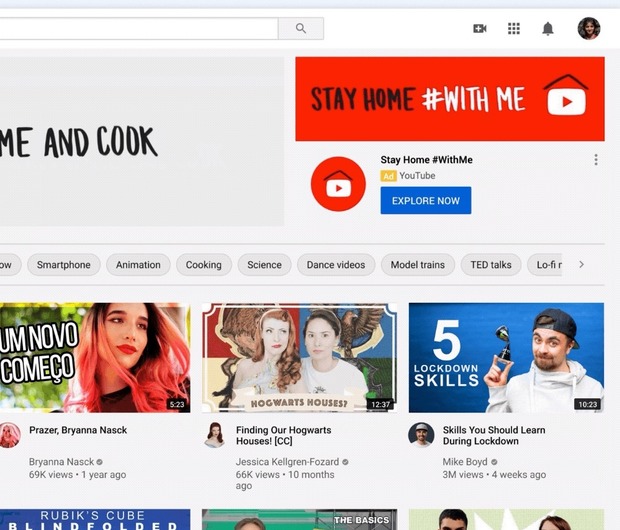Image resolution: width=620 pixels, height=530 pixels.
Task: Show more topic chips with right chevron
Action: tap(581, 264)
